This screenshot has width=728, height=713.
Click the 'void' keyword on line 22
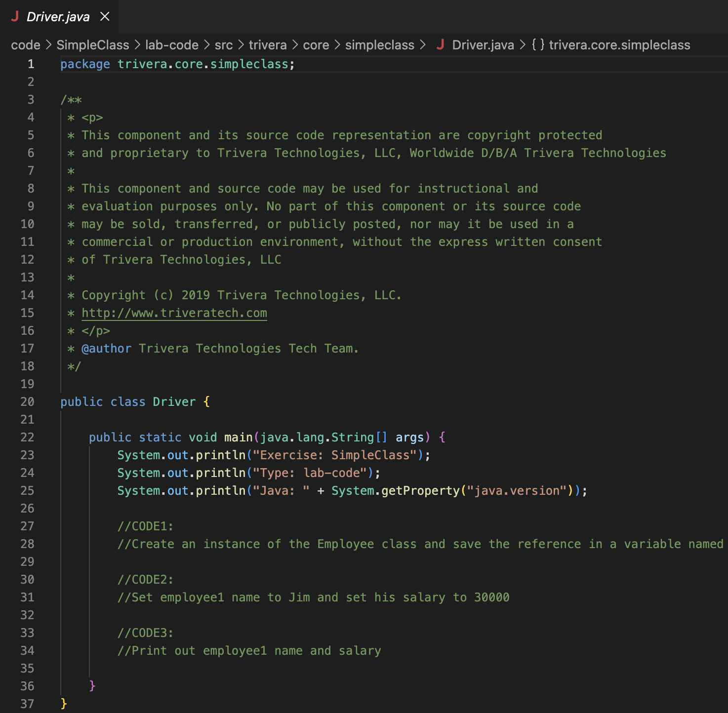click(203, 437)
